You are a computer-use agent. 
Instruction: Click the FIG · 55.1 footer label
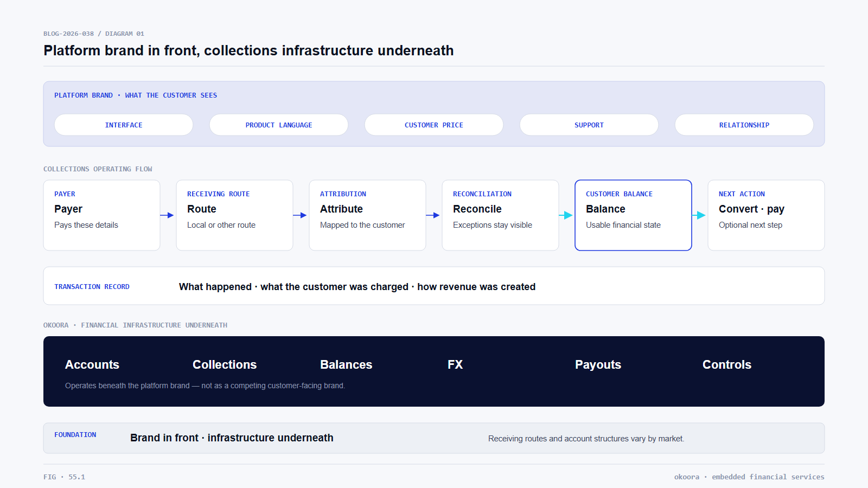[64, 477]
